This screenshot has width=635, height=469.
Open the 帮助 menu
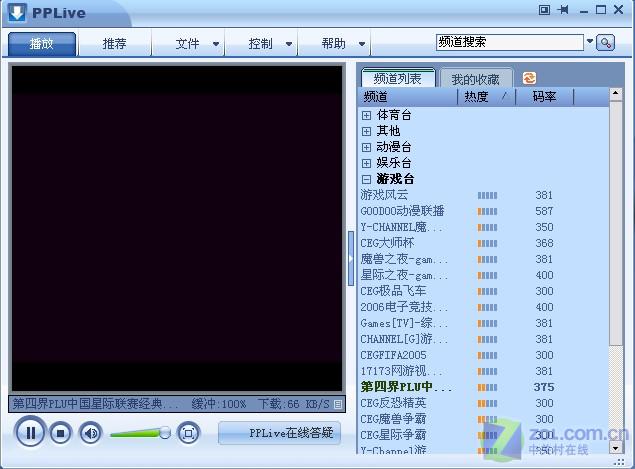point(333,44)
